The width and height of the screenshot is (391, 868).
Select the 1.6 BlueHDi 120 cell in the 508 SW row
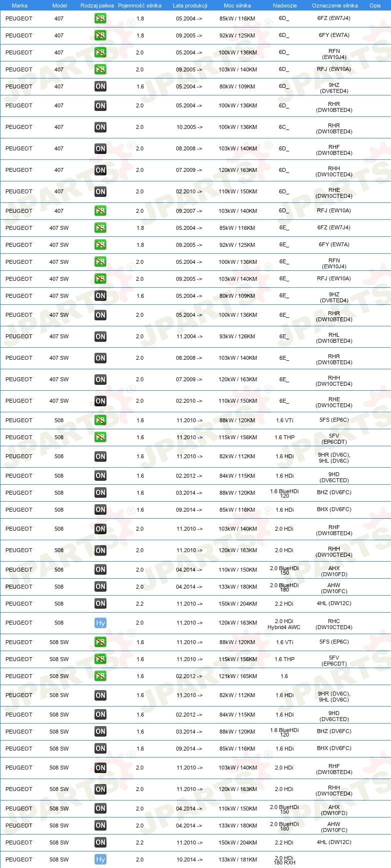click(x=284, y=732)
